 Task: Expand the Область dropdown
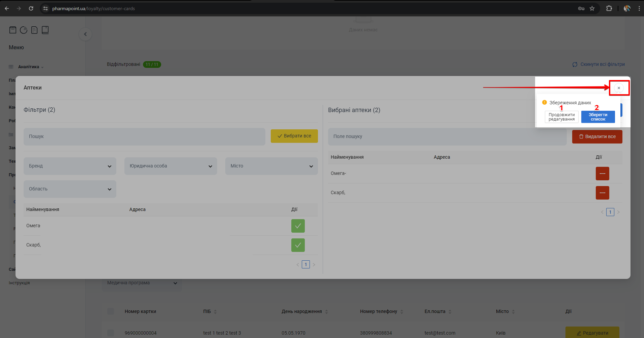point(70,189)
